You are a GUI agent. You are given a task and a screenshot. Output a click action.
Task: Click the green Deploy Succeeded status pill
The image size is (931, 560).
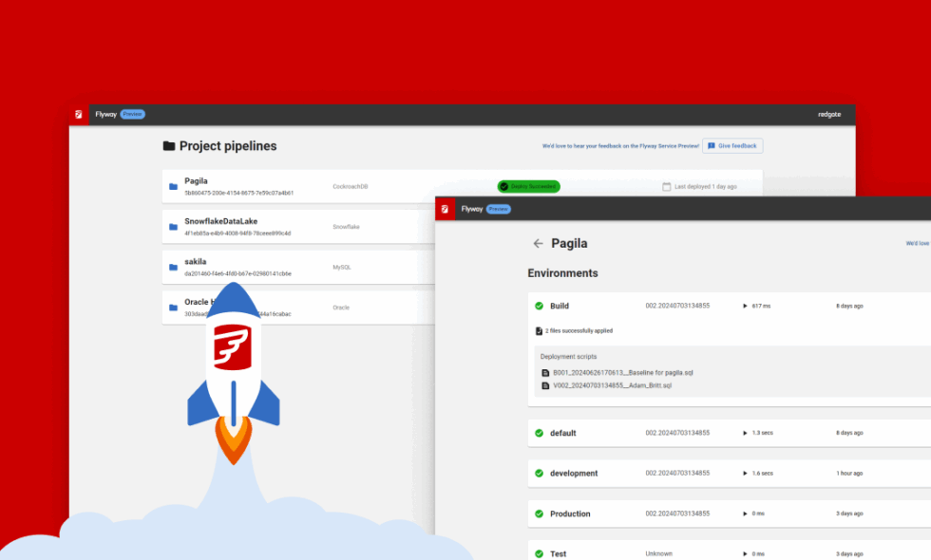click(x=528, y=186)
